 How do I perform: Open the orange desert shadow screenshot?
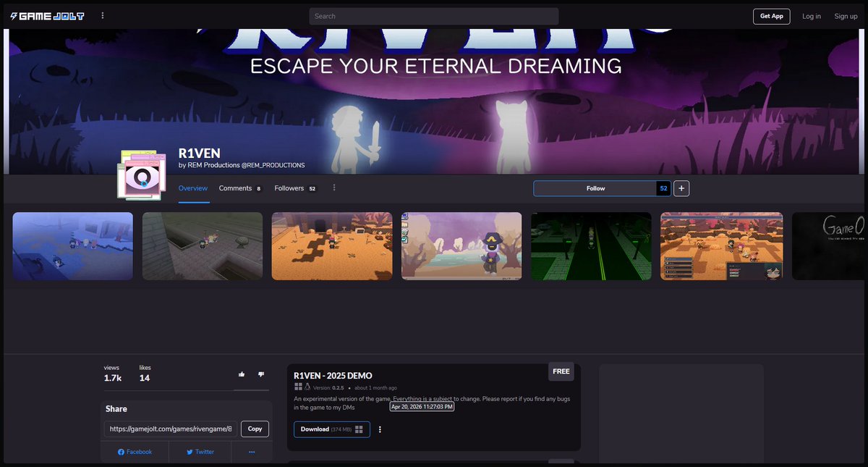point(332,246)
